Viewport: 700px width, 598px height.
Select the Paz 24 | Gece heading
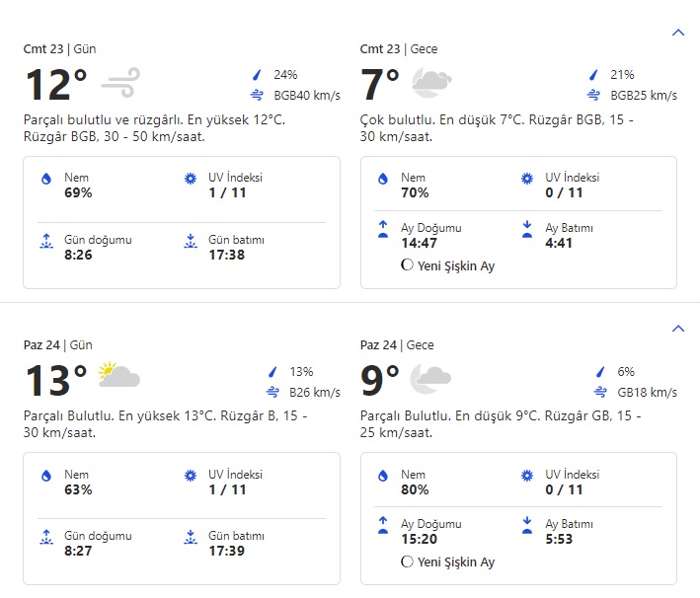(398, 345)
